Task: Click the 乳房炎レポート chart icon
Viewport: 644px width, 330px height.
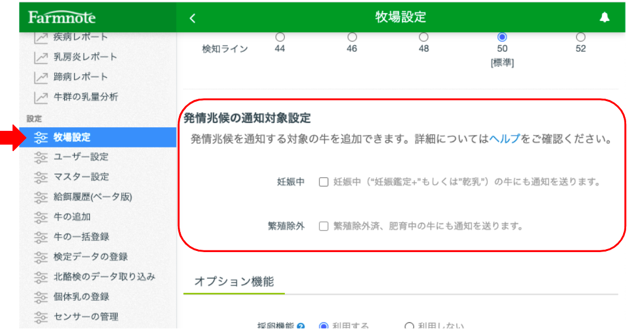Action: (x=40, y=57)
